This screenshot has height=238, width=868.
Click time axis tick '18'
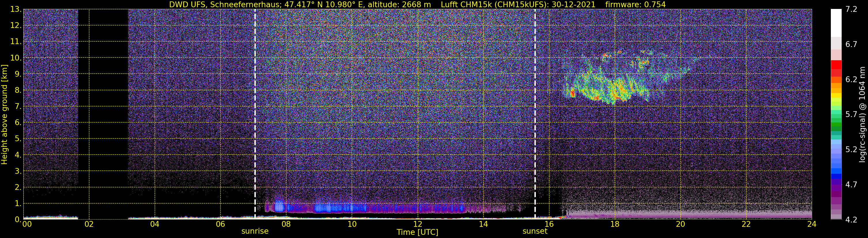pyautogui.click(x=614, y=224)
